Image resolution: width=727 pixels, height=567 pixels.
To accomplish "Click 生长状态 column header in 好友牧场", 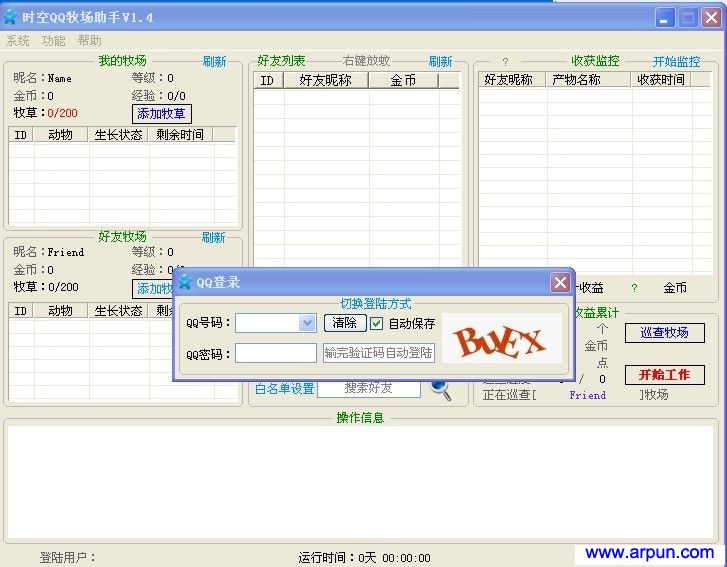I will click(x=118, y=311).
